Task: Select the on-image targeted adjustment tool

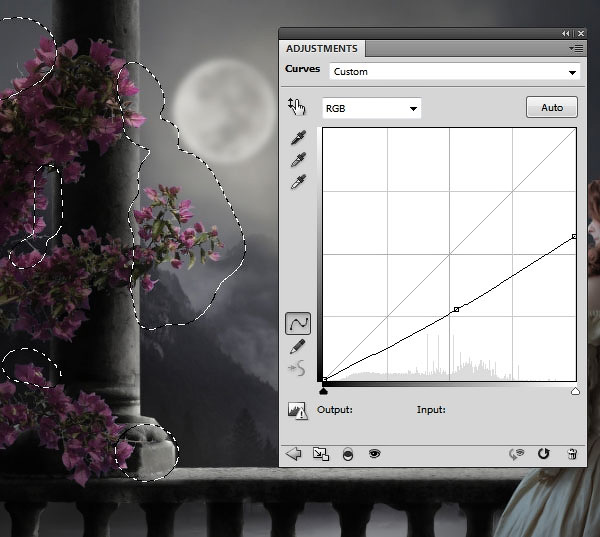Action: click(297, 107)
